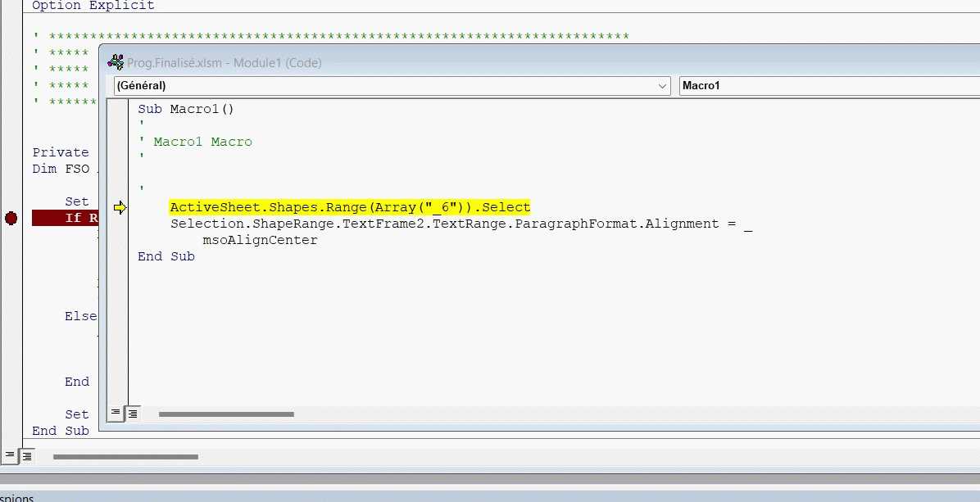Click 'End Sub' in Macro1 window

[166, 256]
